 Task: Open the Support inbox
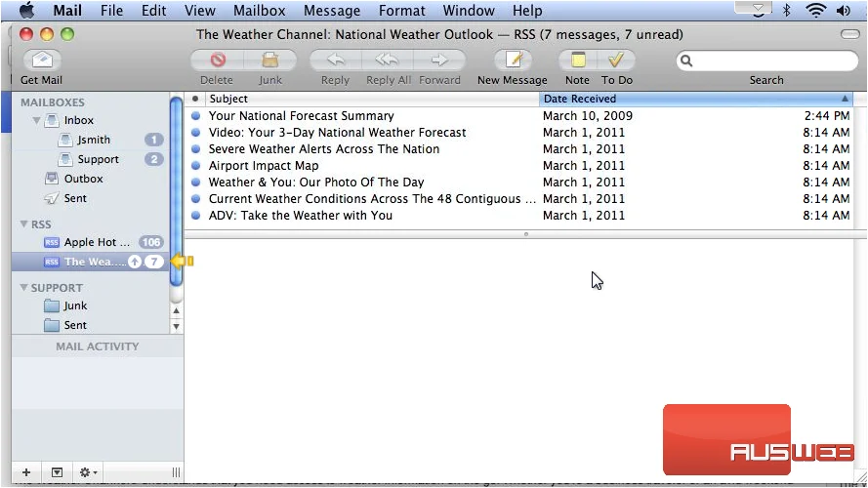tap(98, 159)
